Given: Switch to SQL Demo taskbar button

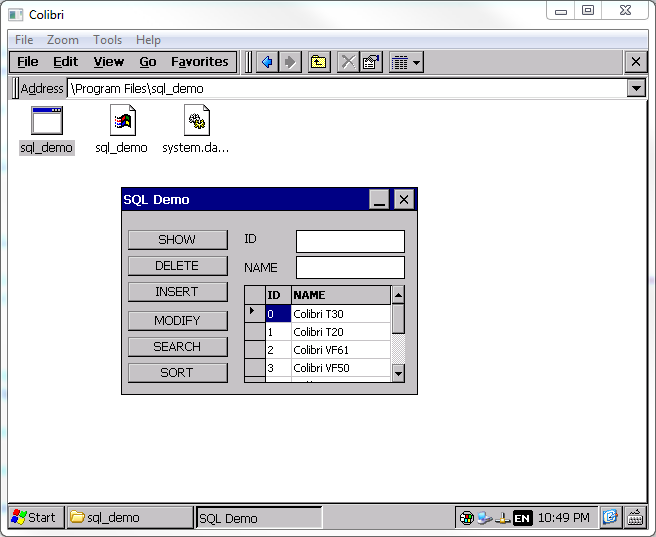Looking at the screenshot, I should (259, 518).
